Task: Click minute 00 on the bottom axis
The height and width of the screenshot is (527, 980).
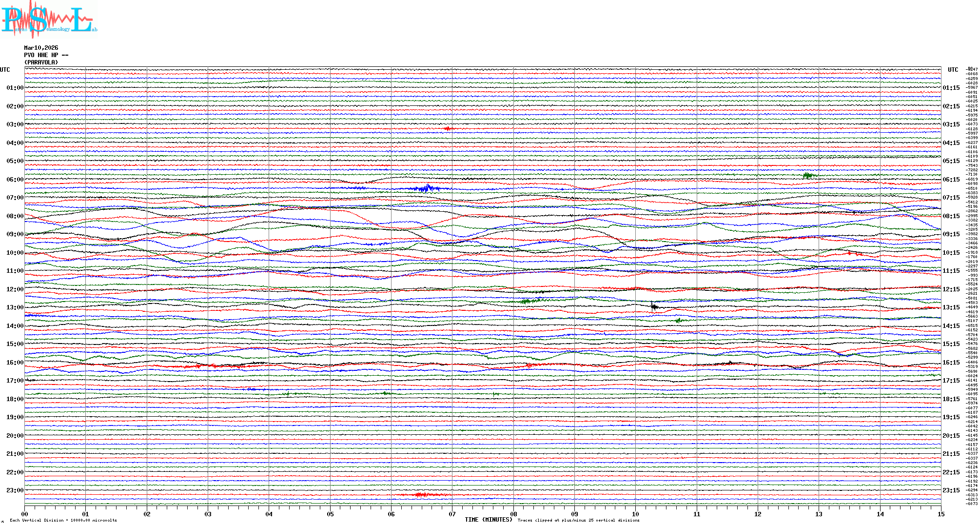Action: [25, 514]
